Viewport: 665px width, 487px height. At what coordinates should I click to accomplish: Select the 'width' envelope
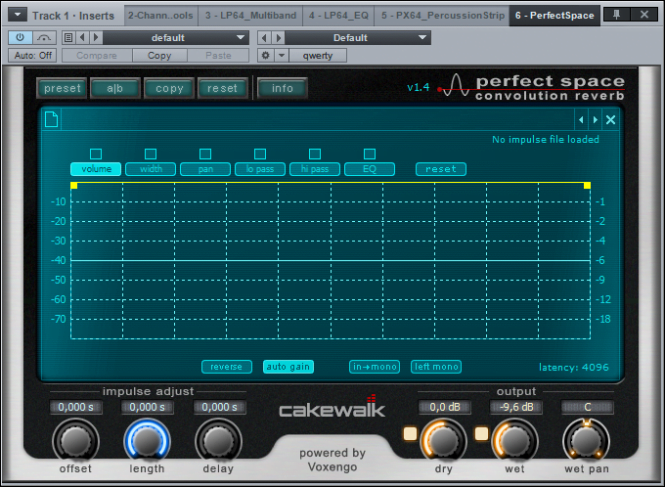point(151,169)
